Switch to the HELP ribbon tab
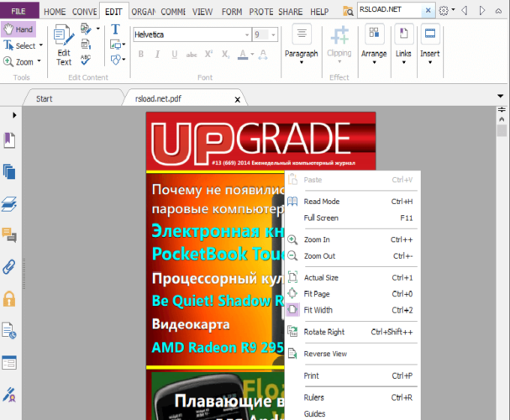The width and height of the screenshot is (510, 420). coord(319,12)
